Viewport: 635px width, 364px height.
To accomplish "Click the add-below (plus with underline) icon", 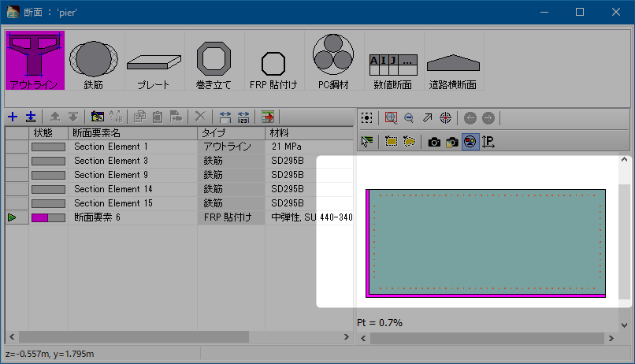I will (31, 117).
